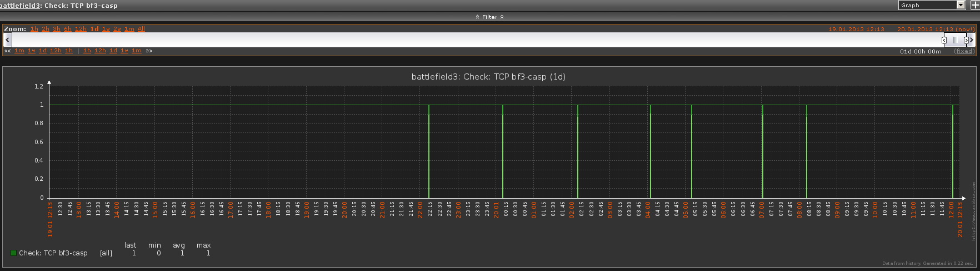This screenshot has width=980, height=271.
Task: Click the left scroll arrow of the timeline bar
Action: coord(7,40)
